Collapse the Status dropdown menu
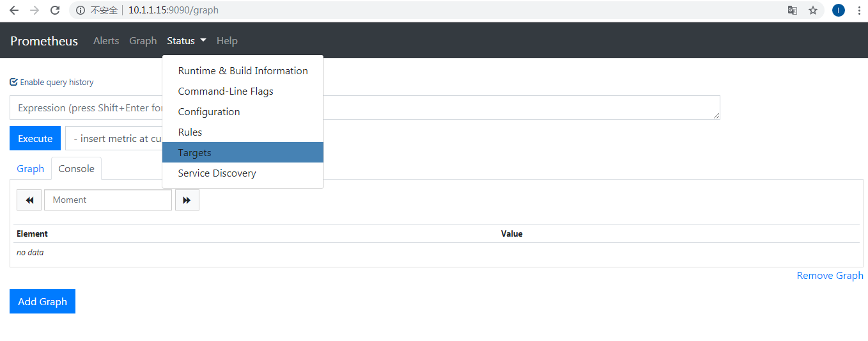 click(186, 41)
